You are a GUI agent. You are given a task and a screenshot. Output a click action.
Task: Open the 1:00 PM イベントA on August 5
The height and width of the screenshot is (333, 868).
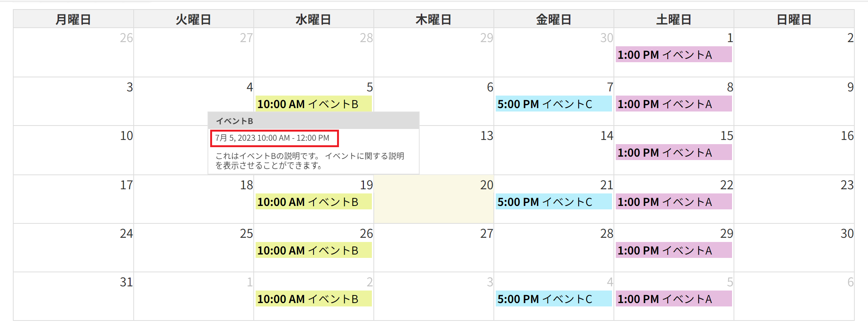pos(674,298)
